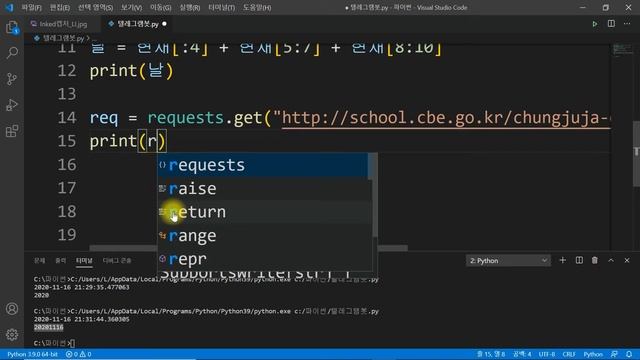Image resolution: width=640 pixels, height=360 pixels.
Task: Open the 터미널(T) menu
Action: pos(222,8)
